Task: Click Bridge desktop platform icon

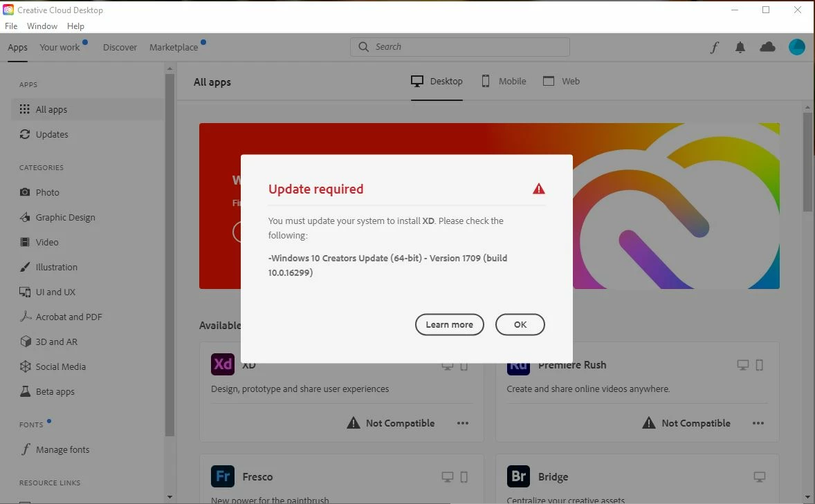Action: click(760, 476)
